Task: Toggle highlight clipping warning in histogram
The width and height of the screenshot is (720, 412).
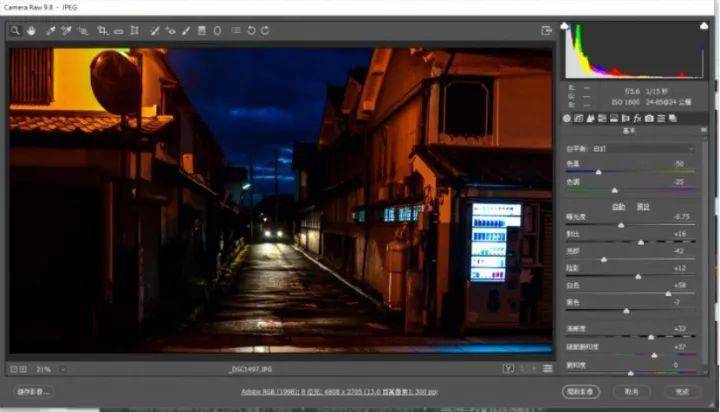Action: click(704, 26)
